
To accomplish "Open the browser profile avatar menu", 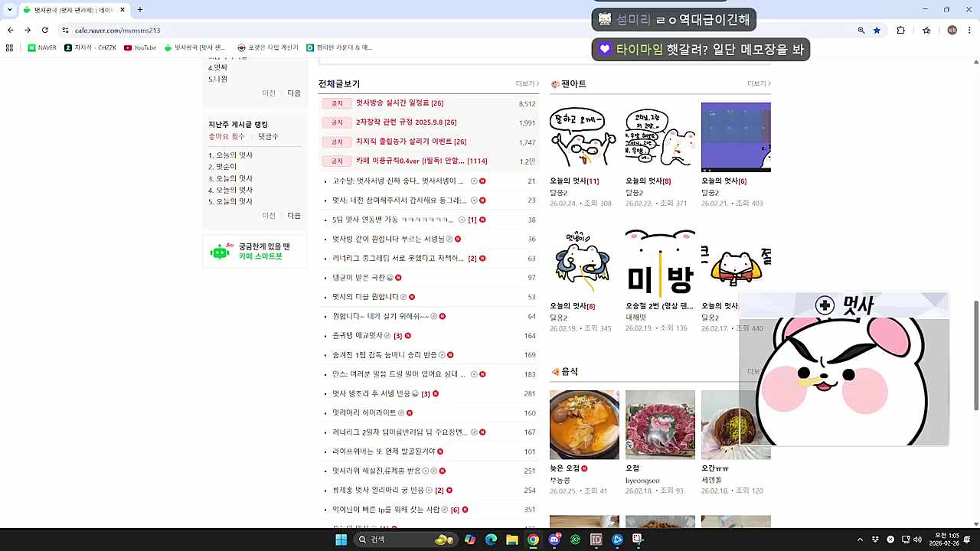I will 952,30.
